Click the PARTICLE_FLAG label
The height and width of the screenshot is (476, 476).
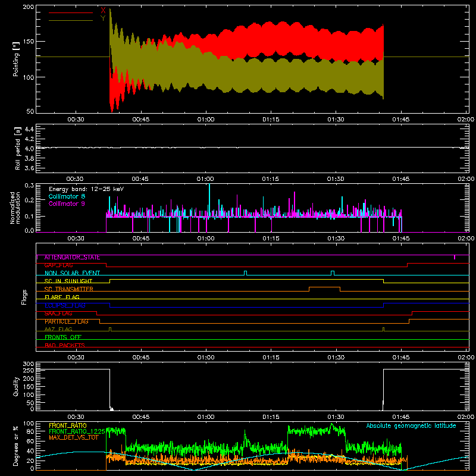[x=67, y=321]
